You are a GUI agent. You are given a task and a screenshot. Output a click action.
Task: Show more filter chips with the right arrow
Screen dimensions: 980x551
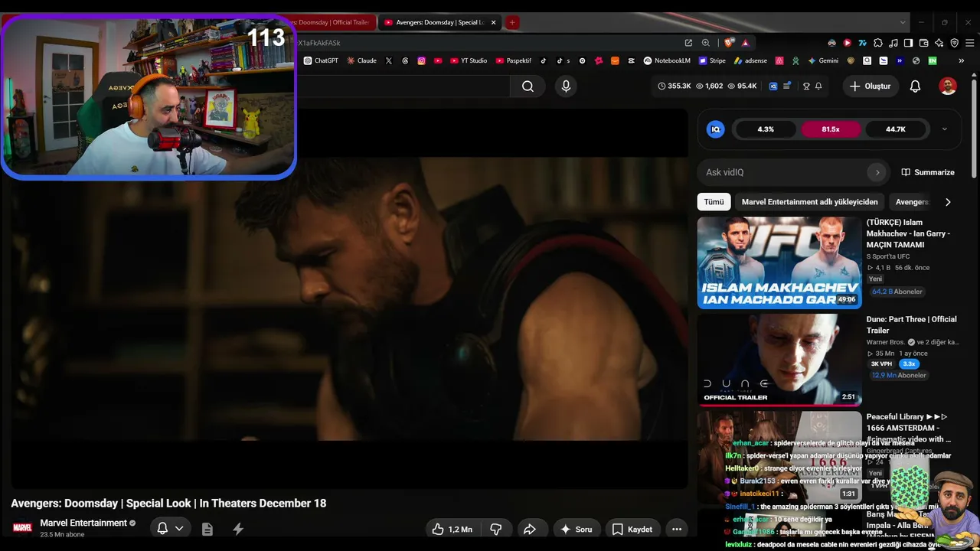[948, 202]
